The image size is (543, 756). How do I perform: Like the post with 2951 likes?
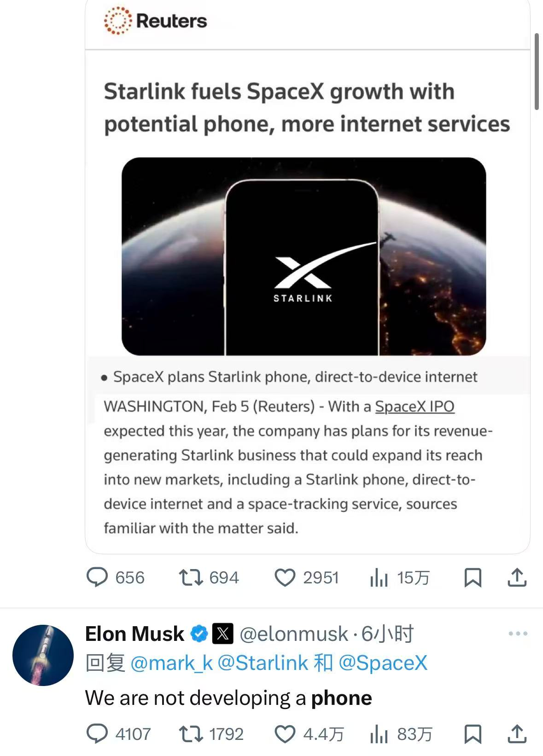tap(285, 577)
